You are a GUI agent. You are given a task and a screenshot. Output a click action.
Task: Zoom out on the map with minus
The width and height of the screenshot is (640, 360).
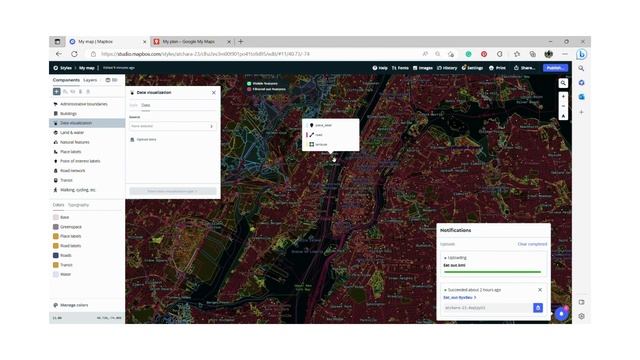[563, 106]
